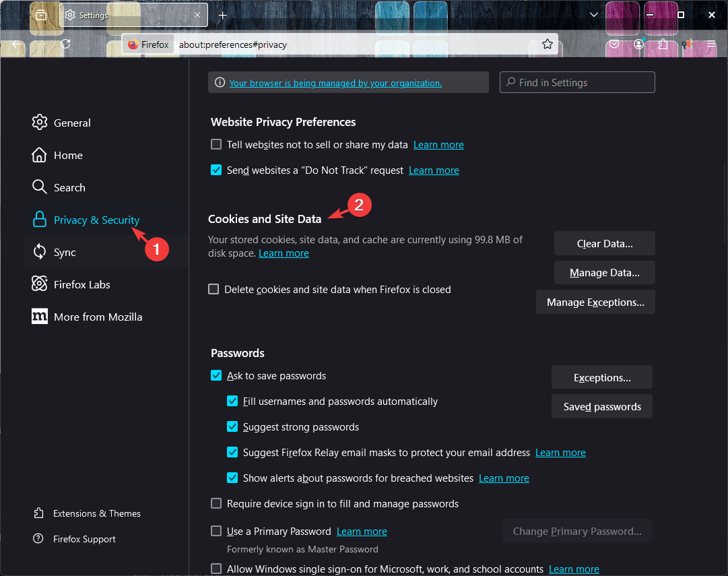The image size is (728, 576).
Task: Click the Firefox Support question-mark icon
Action: pyautogui.click(x=38, y=538)
